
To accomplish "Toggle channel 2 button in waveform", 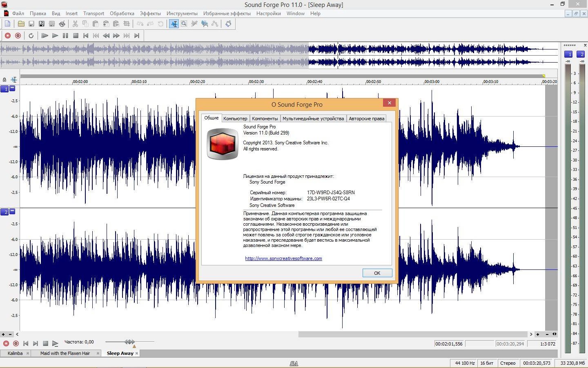I will (4, 212).
